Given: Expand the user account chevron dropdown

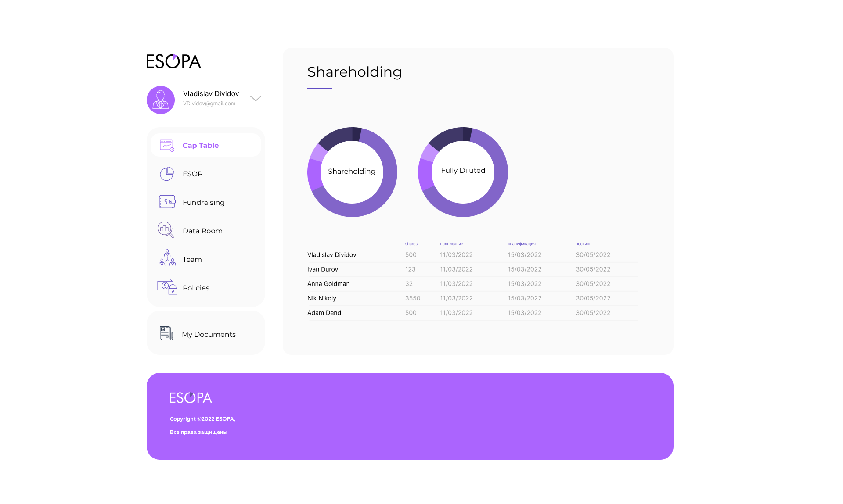Looking at the screenshot, I should click(256, 98).
